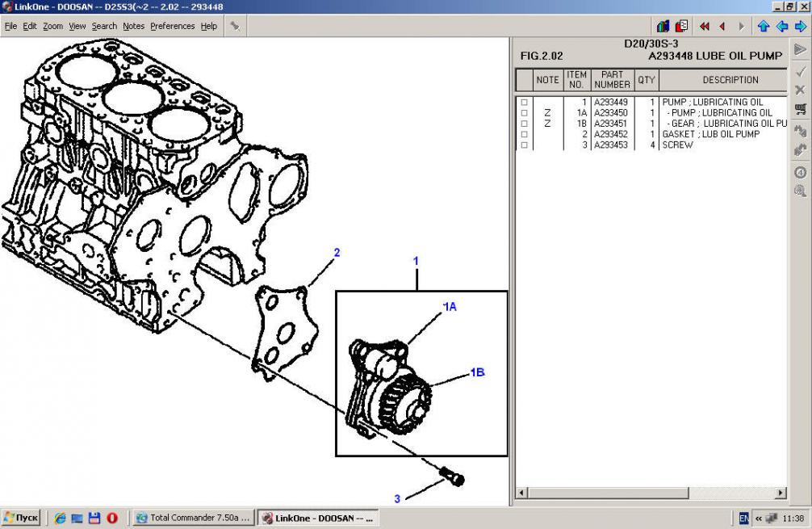Select the SCREW description text
This screenshot has height=529, width=812.
point(677,145)
